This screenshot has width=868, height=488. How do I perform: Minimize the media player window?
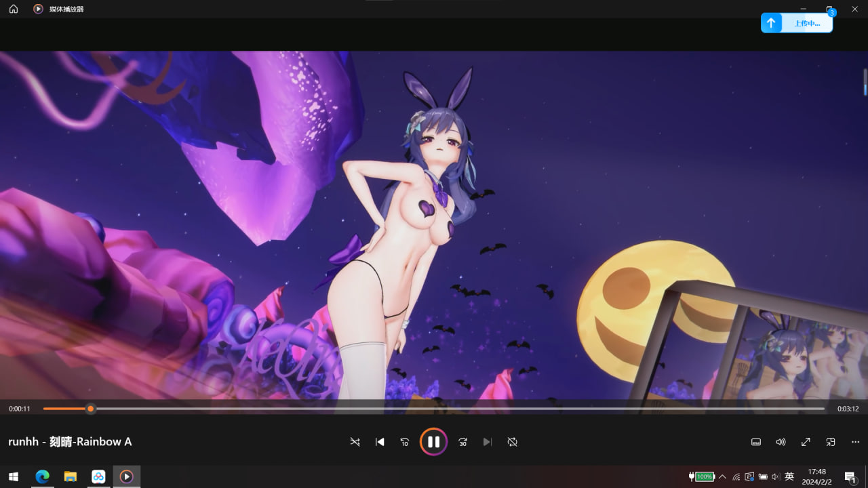tap(804, 9)
